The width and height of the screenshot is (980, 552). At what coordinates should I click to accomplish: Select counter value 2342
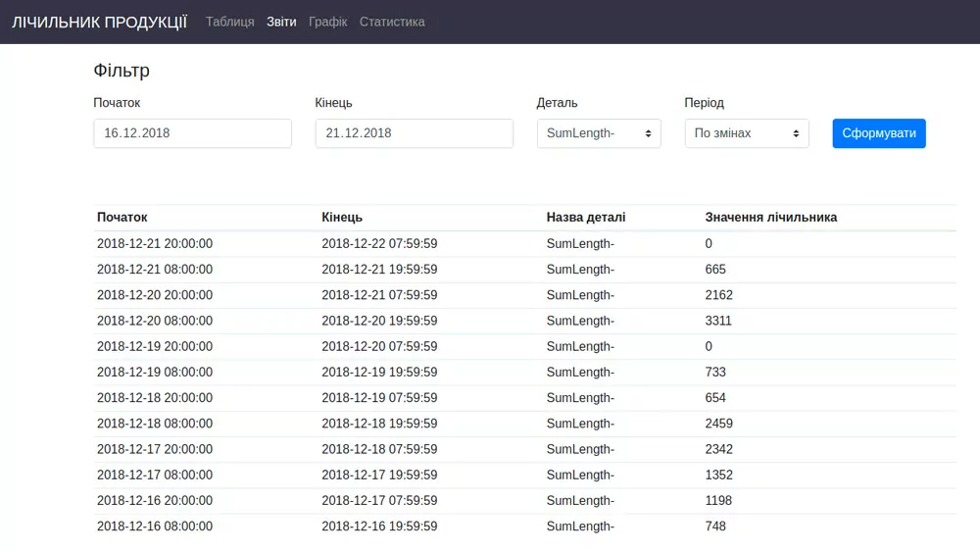(x=718, y=449)
